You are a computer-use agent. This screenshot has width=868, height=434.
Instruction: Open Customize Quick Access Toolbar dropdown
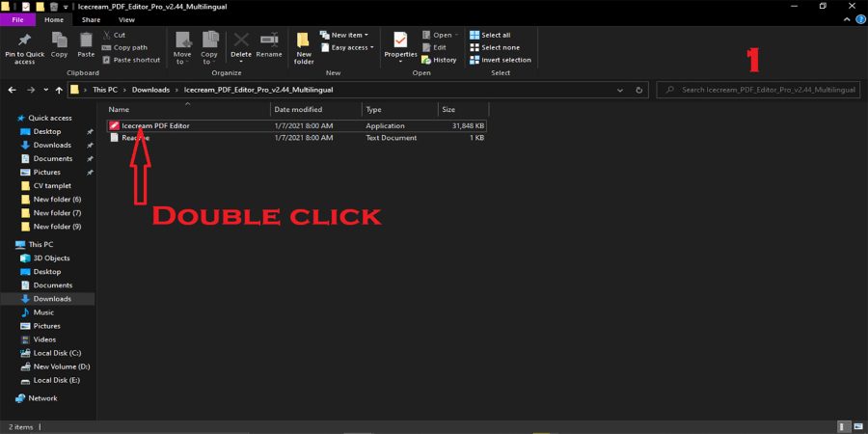click(x=66, y=7)
